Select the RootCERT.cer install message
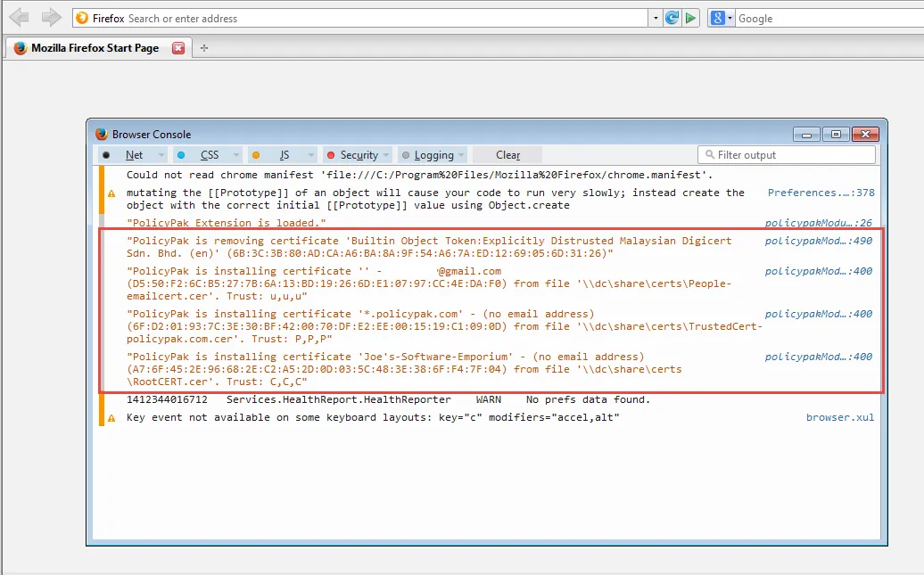This screenshot has height=575, width=924. click(x=404, y=369)
